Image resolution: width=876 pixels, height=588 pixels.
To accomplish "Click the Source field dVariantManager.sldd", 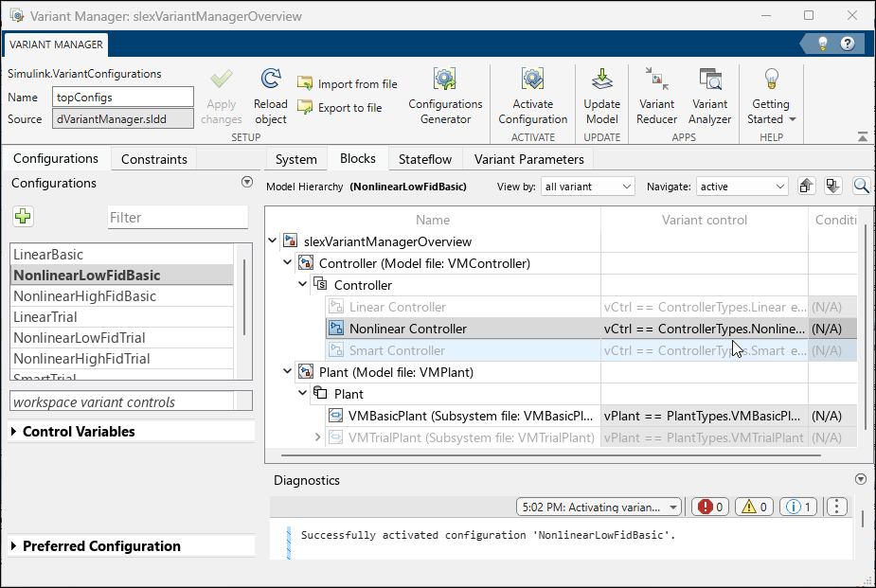I will 123,119.
